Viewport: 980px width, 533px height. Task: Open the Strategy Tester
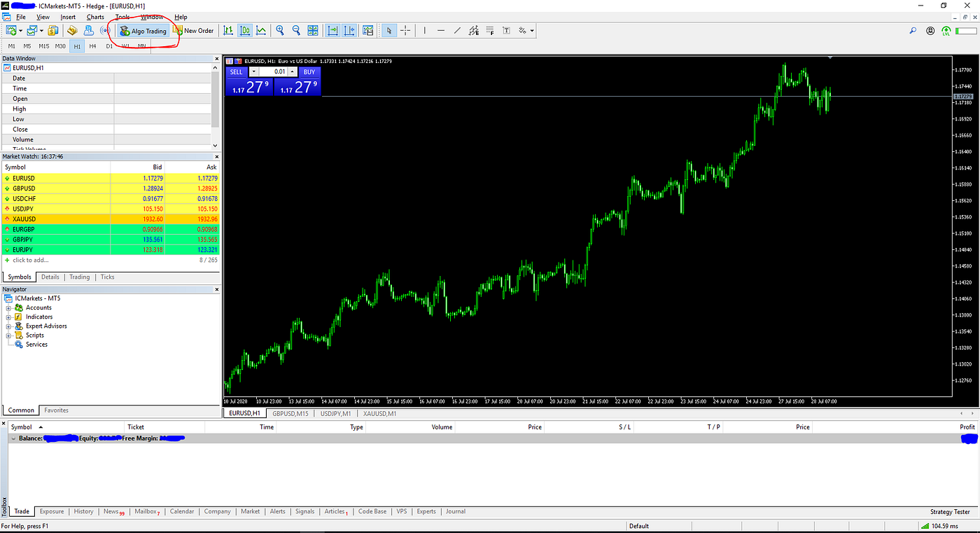click(x=949, y=511)
